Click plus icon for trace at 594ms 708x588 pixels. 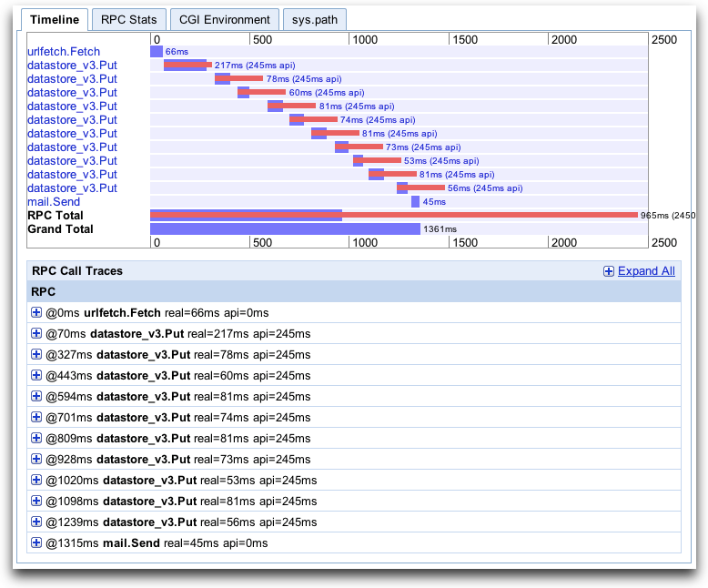coord(36,396)
